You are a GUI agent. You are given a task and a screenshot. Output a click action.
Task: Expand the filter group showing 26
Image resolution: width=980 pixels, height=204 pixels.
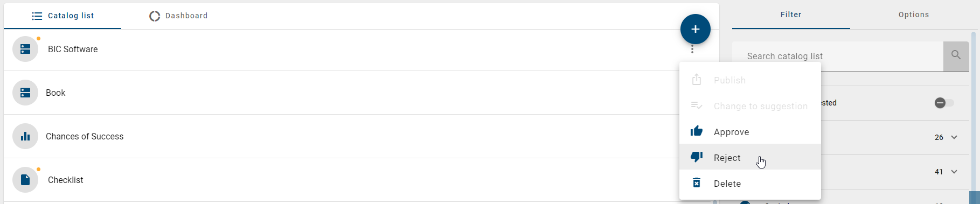(x=954, y=137)
